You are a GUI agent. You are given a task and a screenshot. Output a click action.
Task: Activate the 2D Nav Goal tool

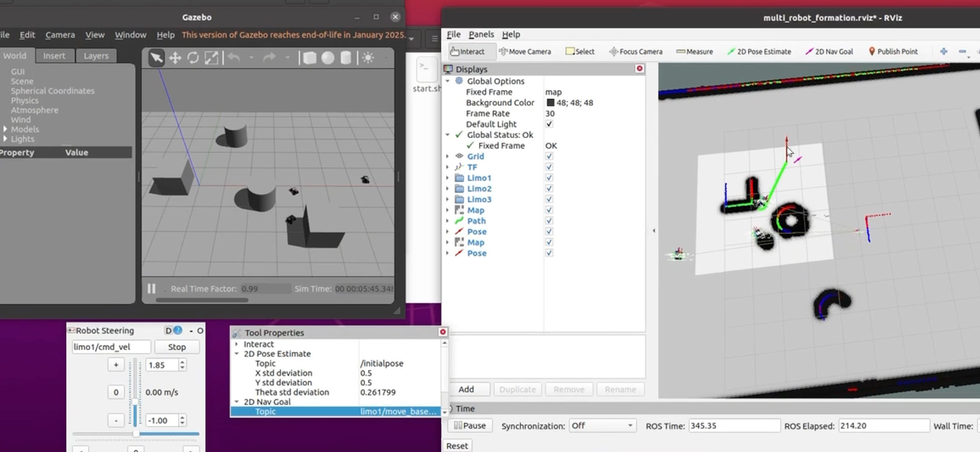829,52
